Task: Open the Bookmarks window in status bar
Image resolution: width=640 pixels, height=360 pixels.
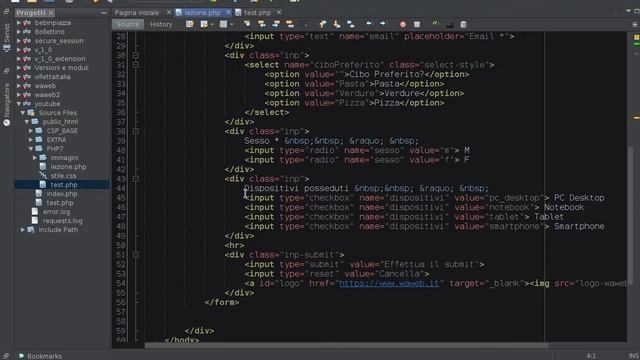Action: click(x=40, y=356)
